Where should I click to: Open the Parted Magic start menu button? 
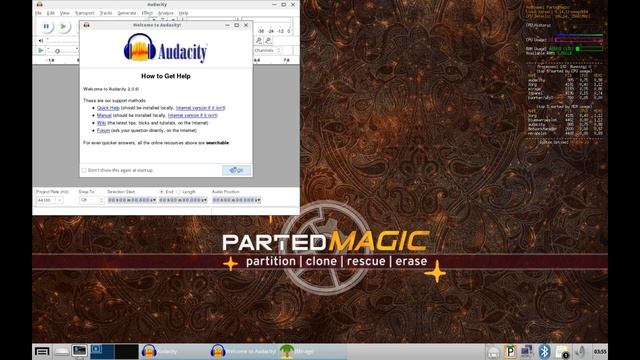tap(42, 351)
